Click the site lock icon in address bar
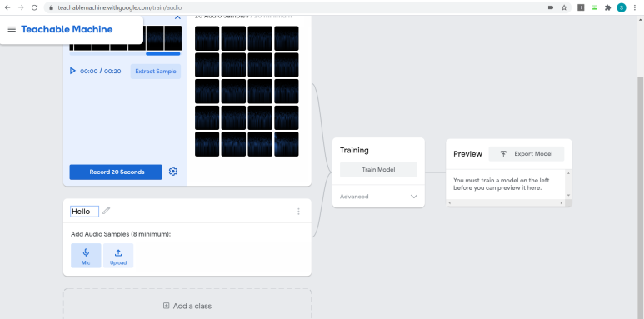The height and width of the screenshot is (319, 644). [51, 7]
